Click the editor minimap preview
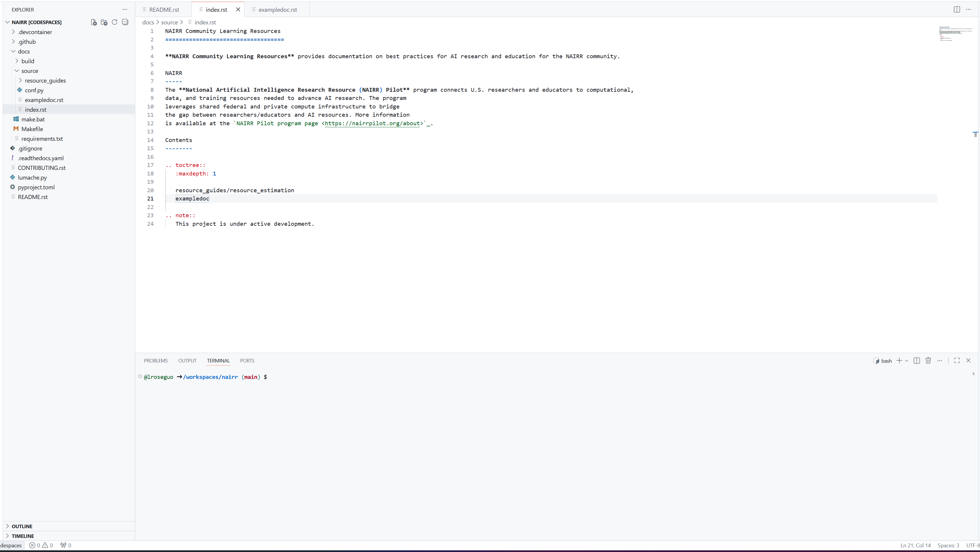Viewport: 980px width, 552px height. pyautogui.click(x=955, y=34)
